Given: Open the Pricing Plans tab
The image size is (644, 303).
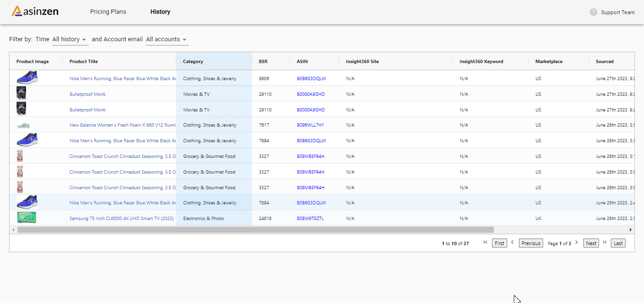Looking at the screenshot, I should click(108, 12).
